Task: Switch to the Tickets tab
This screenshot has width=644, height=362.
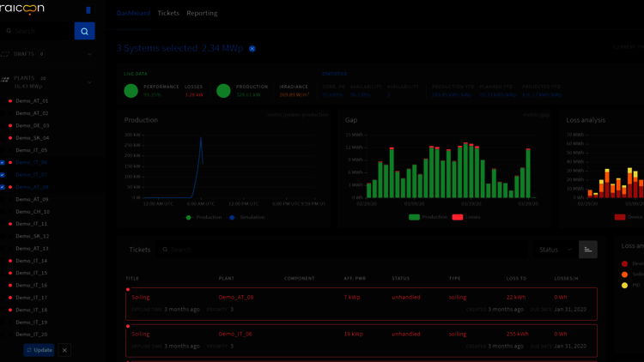Action: [x=168, y=13]
